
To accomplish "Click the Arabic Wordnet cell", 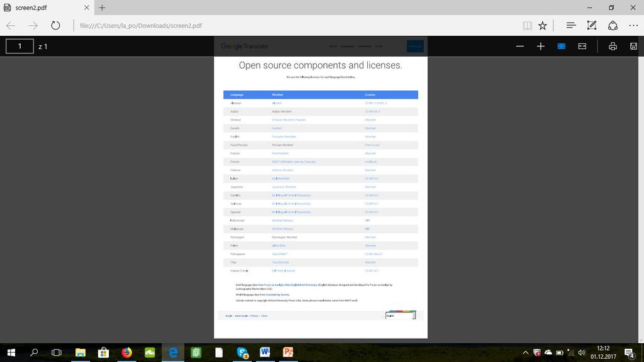I will point(282,112).
